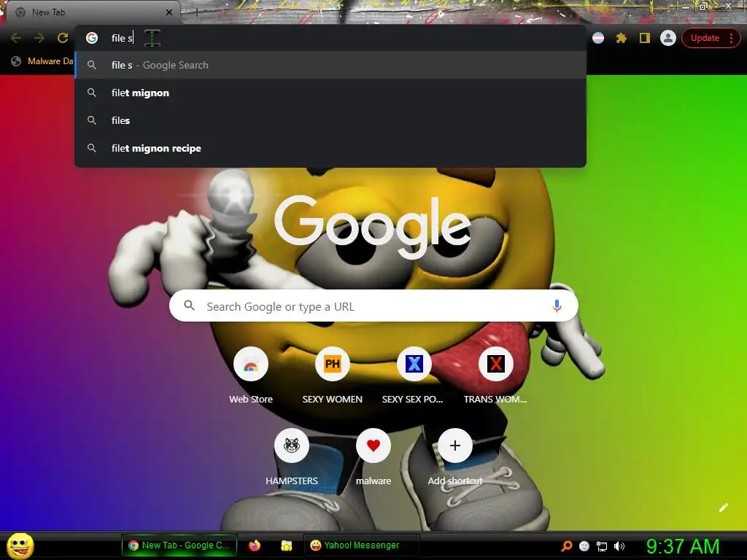Click the Customize Chrome pencil icon
747x560 pixels.
pyautogui.click(x=723, y=507)
